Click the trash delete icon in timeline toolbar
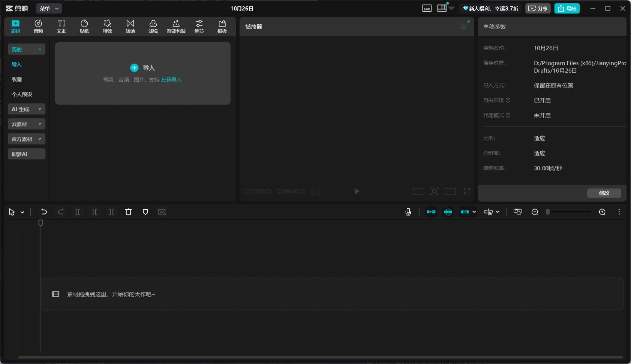 pos(128,212)
